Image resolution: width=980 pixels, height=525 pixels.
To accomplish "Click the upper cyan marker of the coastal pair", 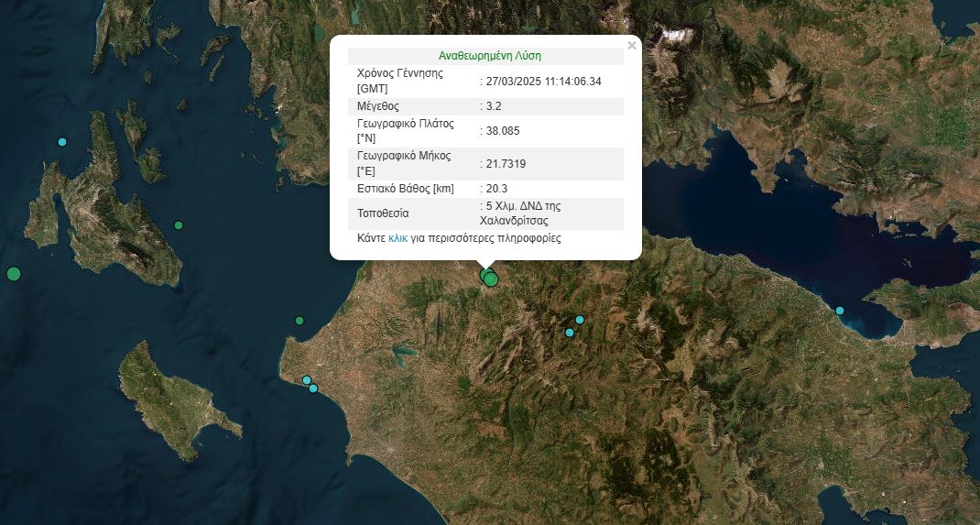I will [307, 380].
